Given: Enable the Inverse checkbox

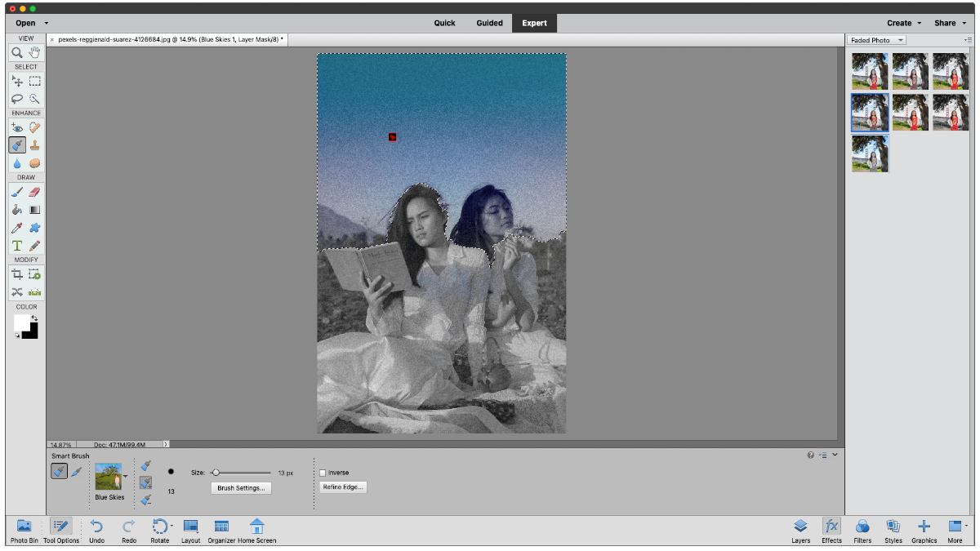Looking at the screenshot, I should pyautogui.click(x=323, y=473).
